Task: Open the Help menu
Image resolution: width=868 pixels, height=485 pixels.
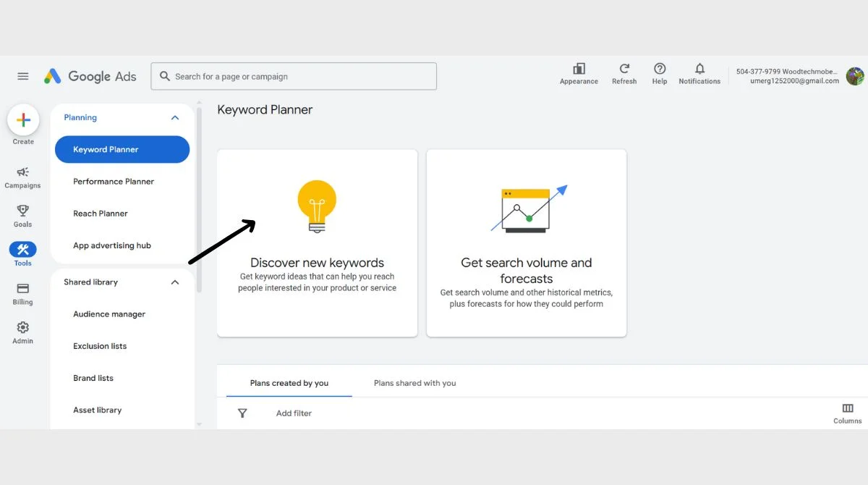Action: pos(660,73)
